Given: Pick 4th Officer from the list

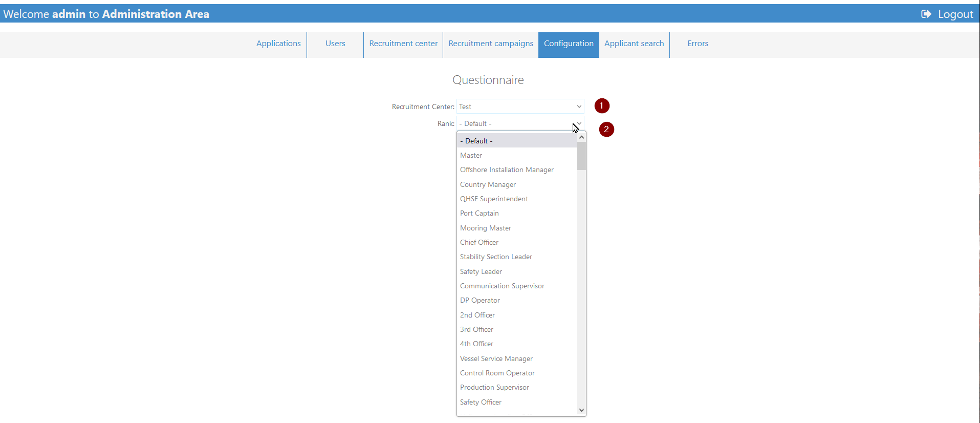Looking at the screenshot, I should click(x=517, y=344).
